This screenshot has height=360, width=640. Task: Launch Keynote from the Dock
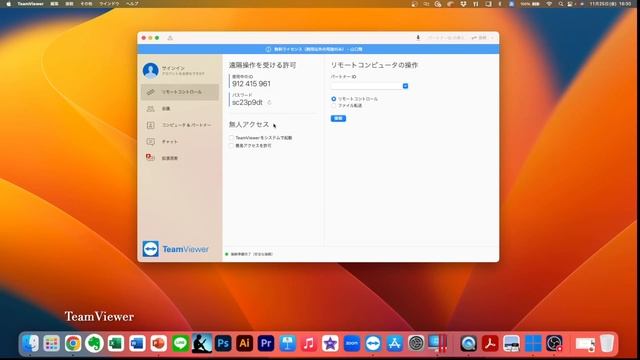click(287, 343)
